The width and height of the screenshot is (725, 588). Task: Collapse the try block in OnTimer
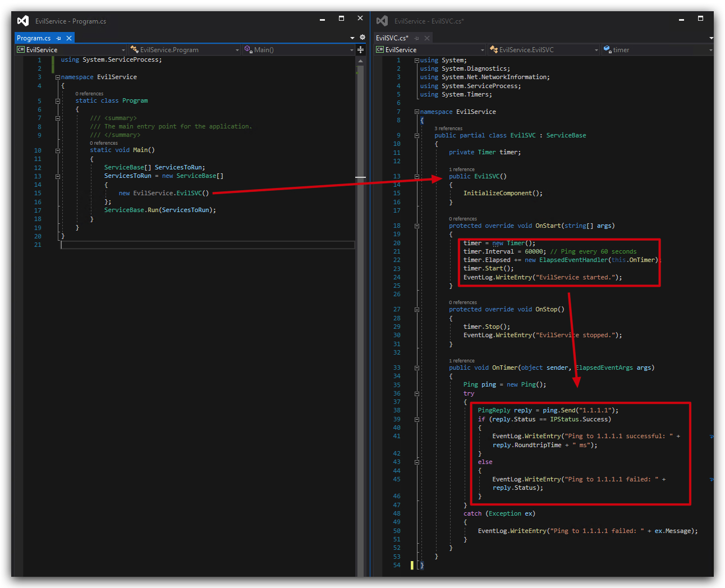417,394
